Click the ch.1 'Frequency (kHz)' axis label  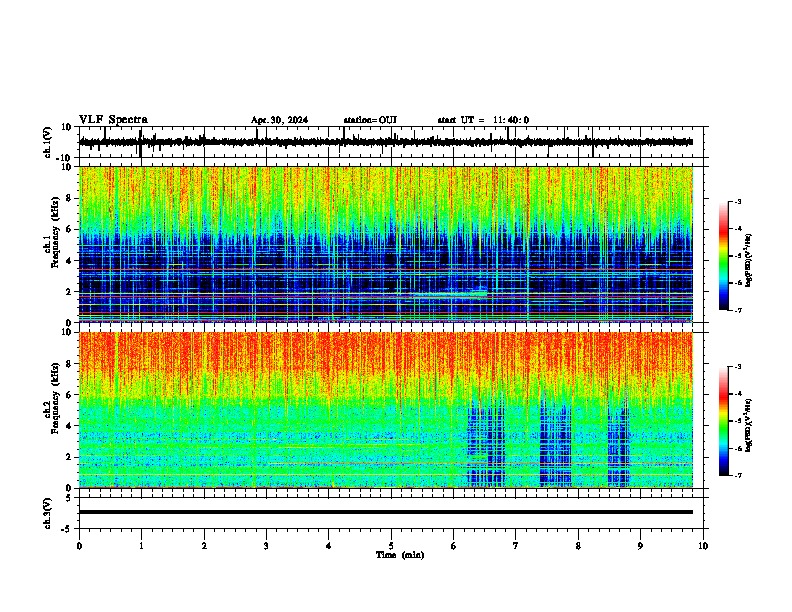click(53, 232)
